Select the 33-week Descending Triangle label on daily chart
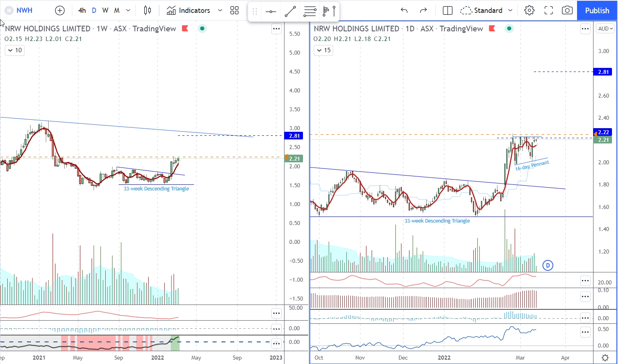 pos(437,221)
